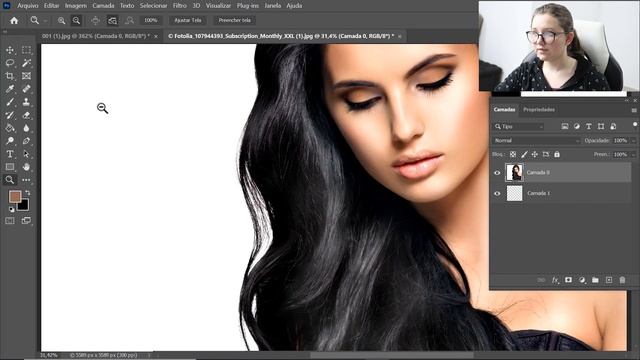Switch to the Propriedades tab
The width and height of the screenshot is (640, 360).
(x=539, y=109)
